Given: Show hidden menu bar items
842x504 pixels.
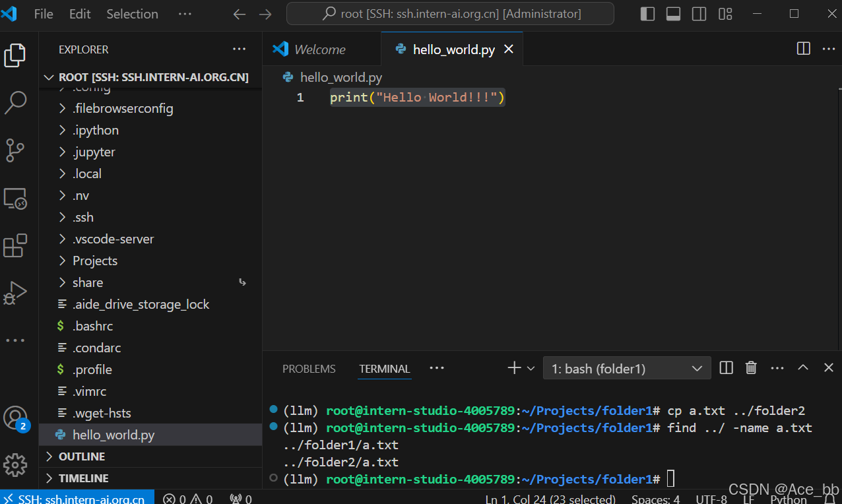Looking at the screenshot, I should click(x=185, y=14).
